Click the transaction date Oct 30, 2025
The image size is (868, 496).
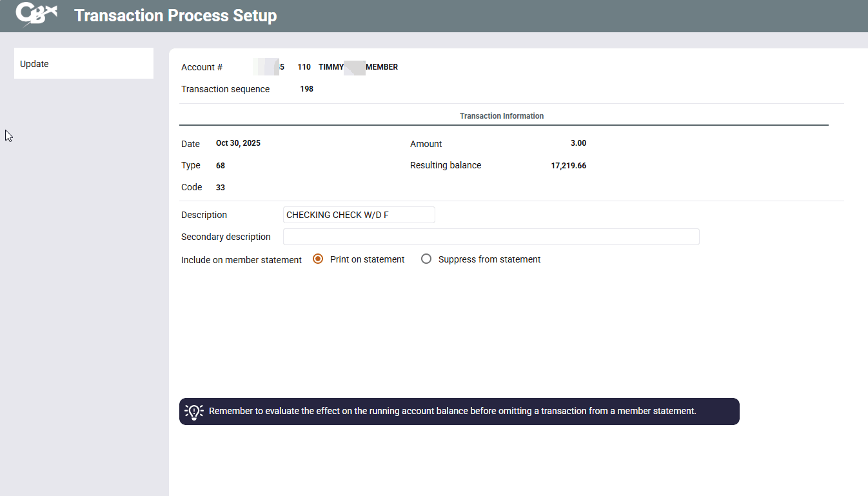click(238, 143)
